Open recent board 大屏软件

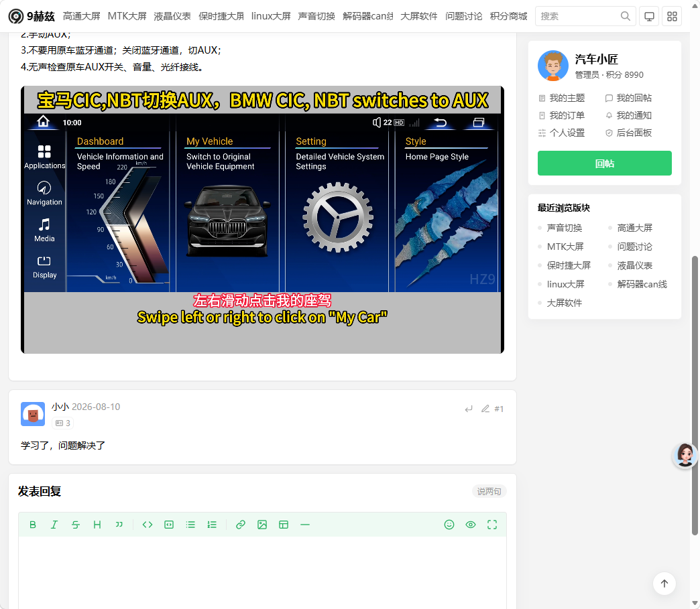tap(565, 303)
